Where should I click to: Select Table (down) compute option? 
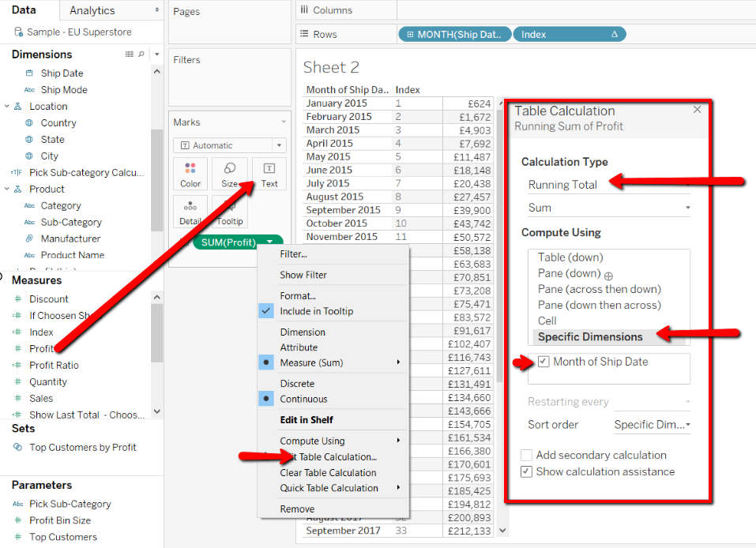pyautogui.click(x=570, y=257)
